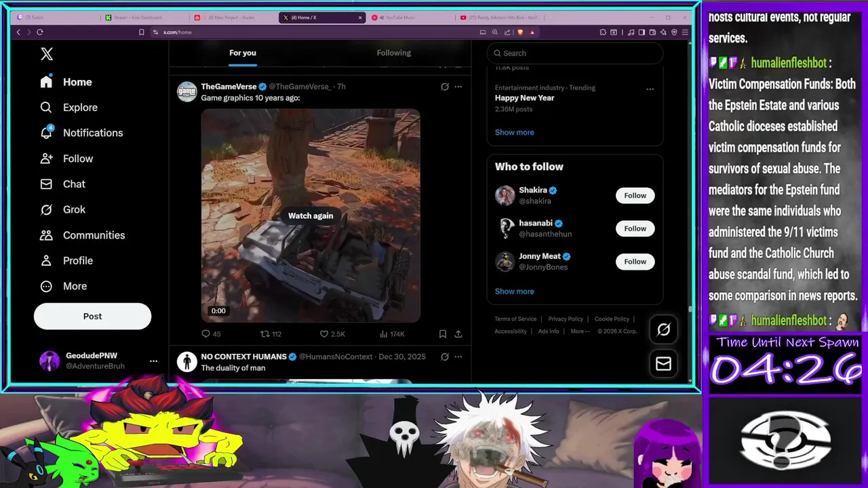868x488 pixels.
Task: Open Grok from the sidebar navigation
Action: click(62, 209)
